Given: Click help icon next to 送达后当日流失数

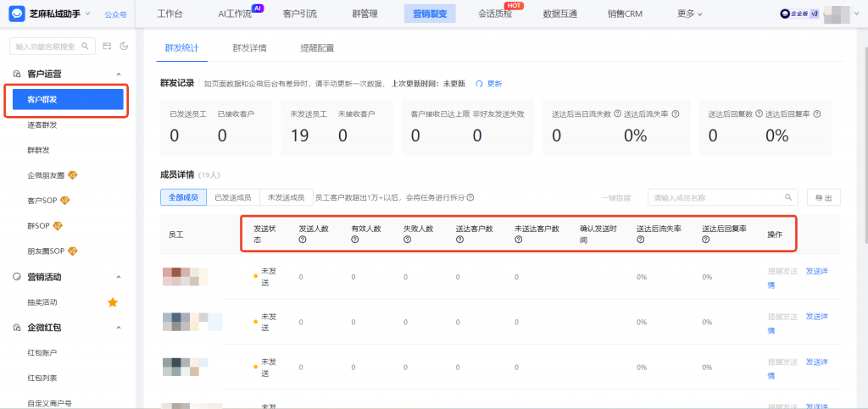Looking at the screenshot, I should tap(617, 114).
